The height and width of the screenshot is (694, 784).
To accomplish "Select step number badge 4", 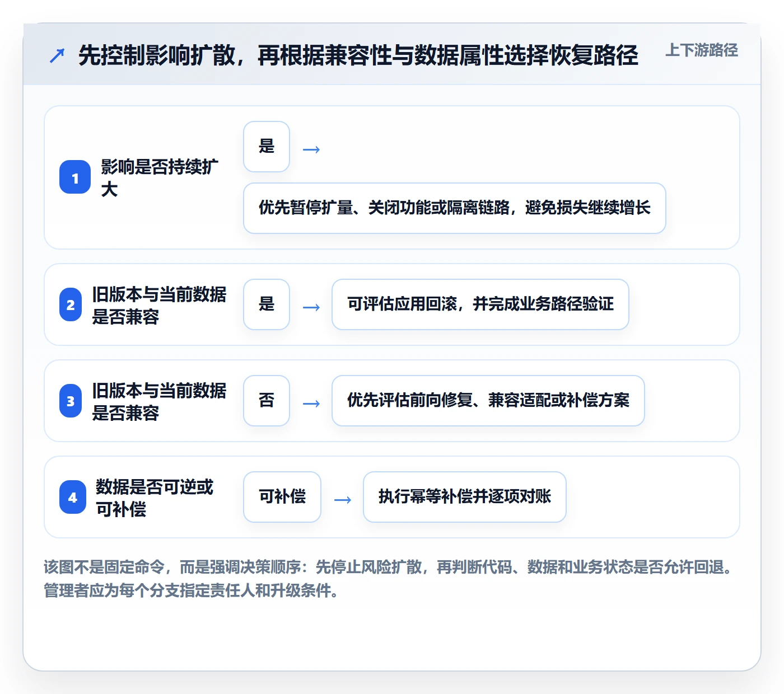I will coord(73,497).
